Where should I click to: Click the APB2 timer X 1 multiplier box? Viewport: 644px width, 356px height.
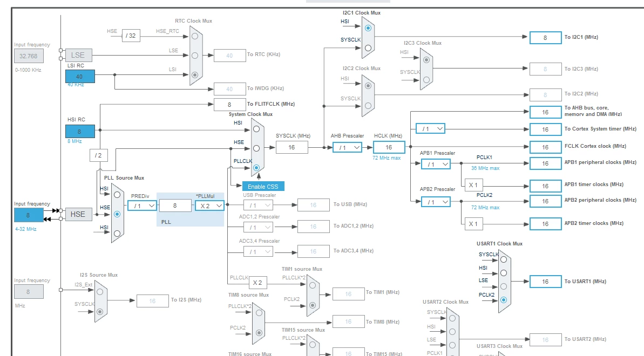[x=473, y=224]
